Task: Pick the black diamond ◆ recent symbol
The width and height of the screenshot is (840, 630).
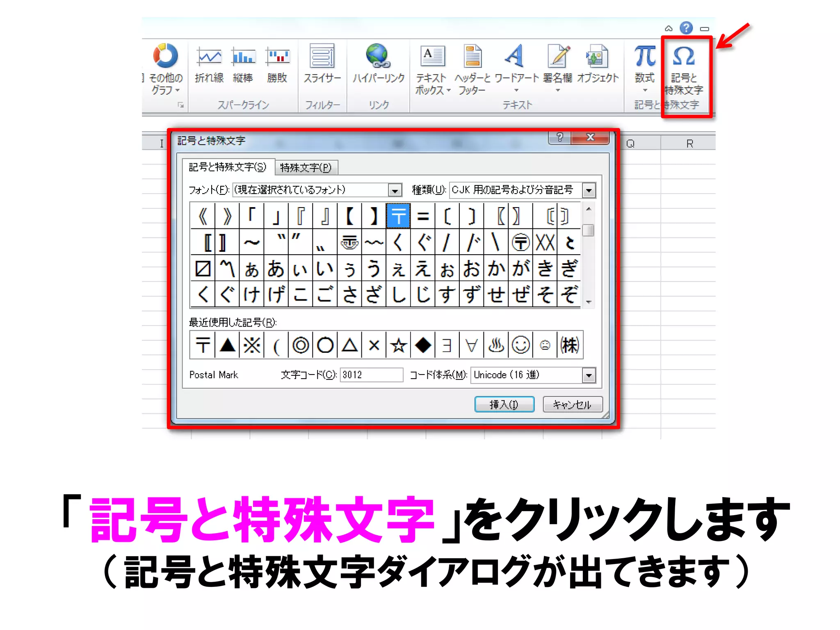Action: [x=423, y=345]
